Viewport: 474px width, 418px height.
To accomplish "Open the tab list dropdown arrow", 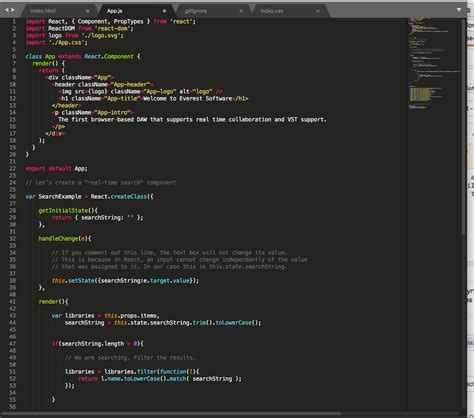I will 459,10.
